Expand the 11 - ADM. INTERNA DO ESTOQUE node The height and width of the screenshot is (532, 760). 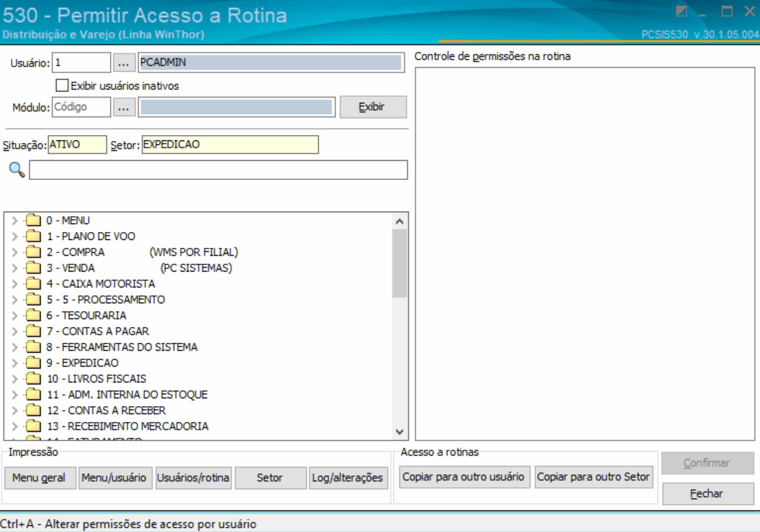coord(15,394)
